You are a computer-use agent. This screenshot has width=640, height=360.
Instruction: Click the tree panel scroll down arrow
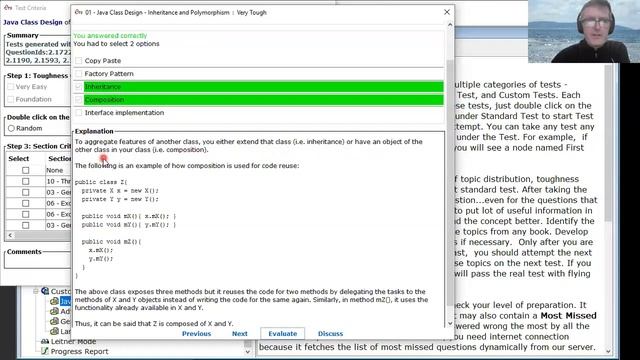[x=248, y=351]
